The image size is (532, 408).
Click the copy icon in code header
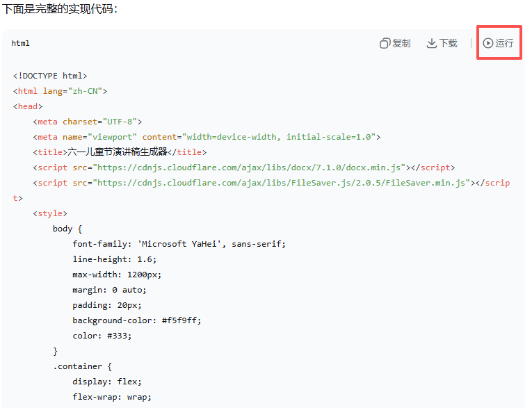(x=385, y=43)
